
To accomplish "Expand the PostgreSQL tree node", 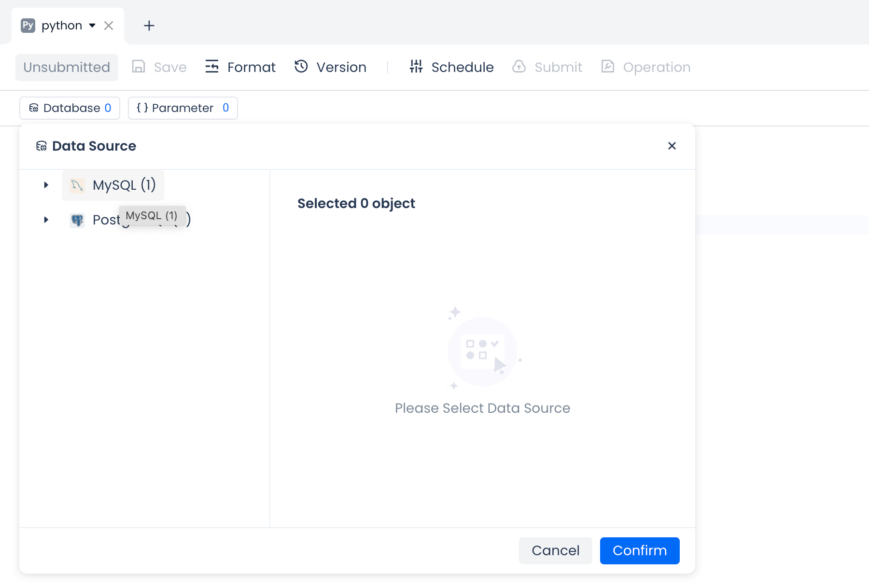I will (46, 220).
